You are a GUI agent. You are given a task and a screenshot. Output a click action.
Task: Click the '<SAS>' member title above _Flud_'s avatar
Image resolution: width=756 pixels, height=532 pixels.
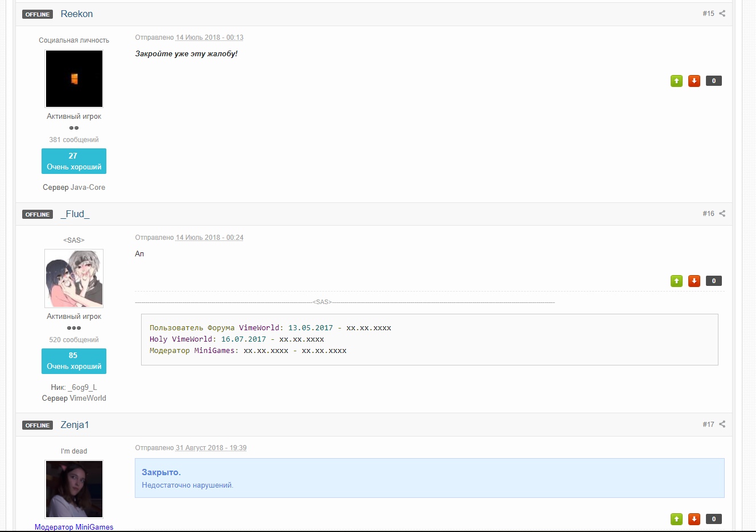(x=74, y=240)
